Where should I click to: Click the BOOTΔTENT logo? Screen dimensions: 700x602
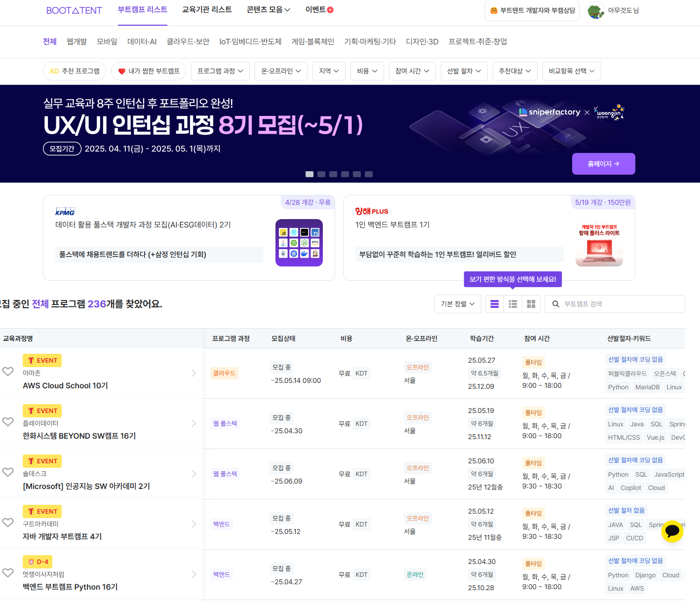pos(74,10)
